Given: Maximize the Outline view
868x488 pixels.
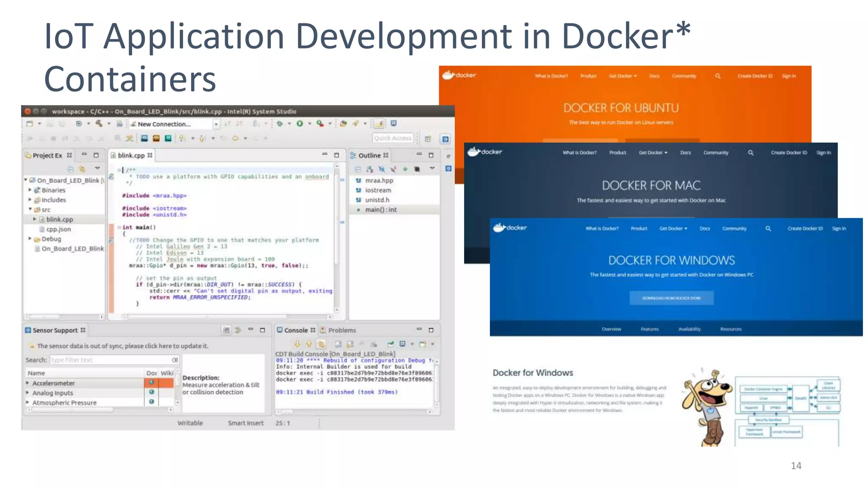Looking at the screenshot, I should 431,155.
